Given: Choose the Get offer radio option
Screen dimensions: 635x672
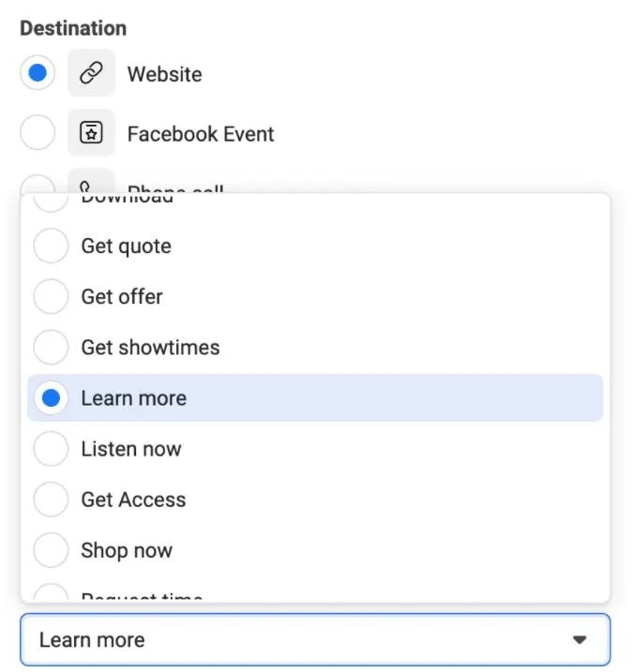Looking at the screenshot, I should [51, 297].
